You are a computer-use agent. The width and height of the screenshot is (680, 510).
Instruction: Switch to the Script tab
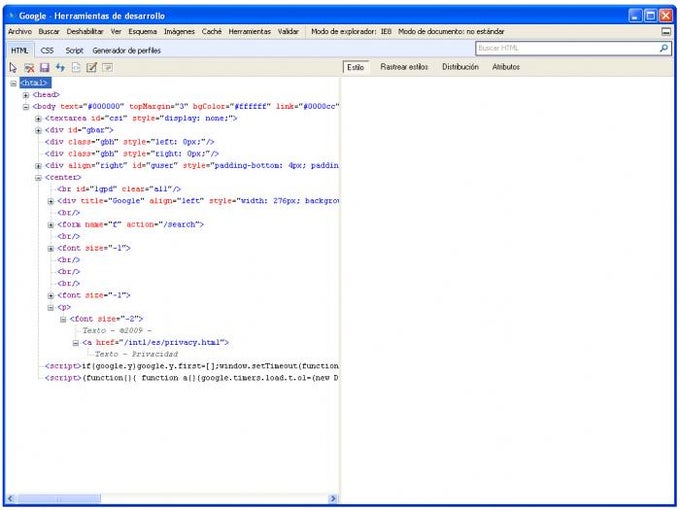click(74, 51)
